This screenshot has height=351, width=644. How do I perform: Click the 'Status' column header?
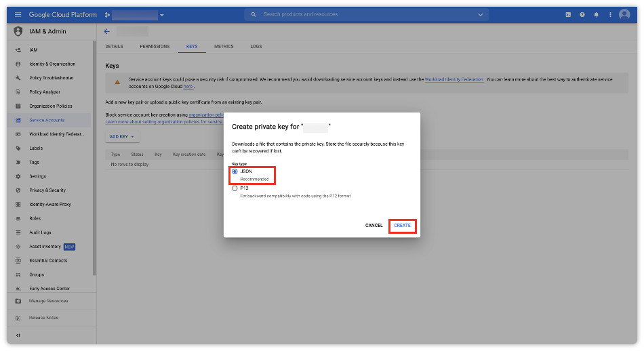coord(137,154)
